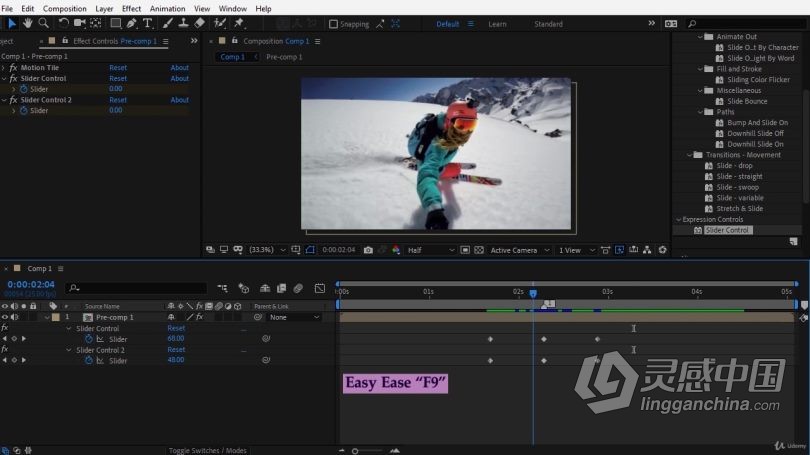
Task: Toggle Motion Blur enable icon in timeline
Action: click(x=298, y=288)
